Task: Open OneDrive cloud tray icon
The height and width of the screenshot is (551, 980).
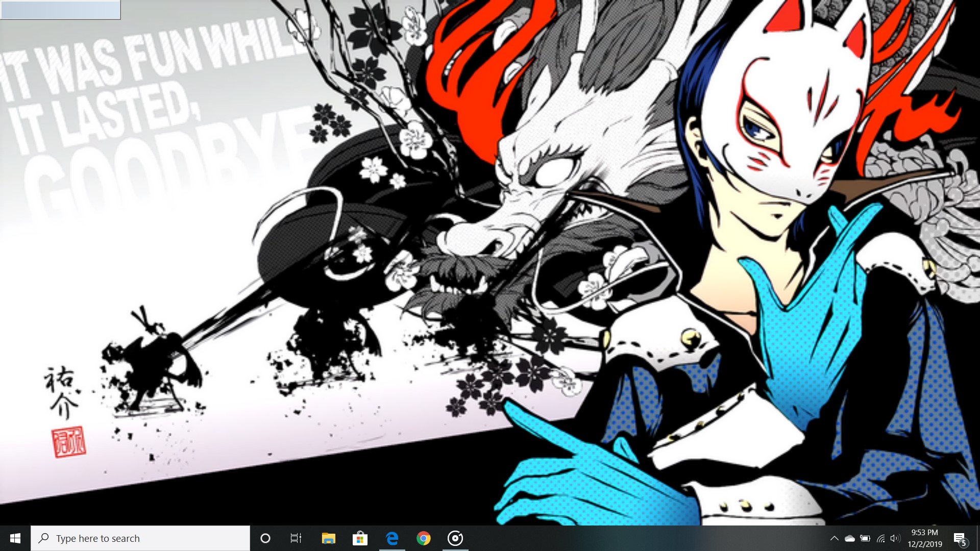Action: [850, 538]
